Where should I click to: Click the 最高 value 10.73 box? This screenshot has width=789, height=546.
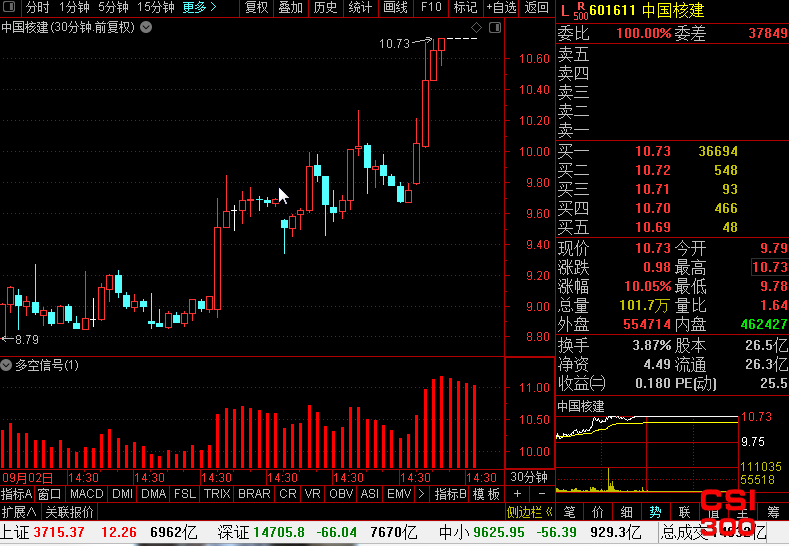click(x=769, y=267)
